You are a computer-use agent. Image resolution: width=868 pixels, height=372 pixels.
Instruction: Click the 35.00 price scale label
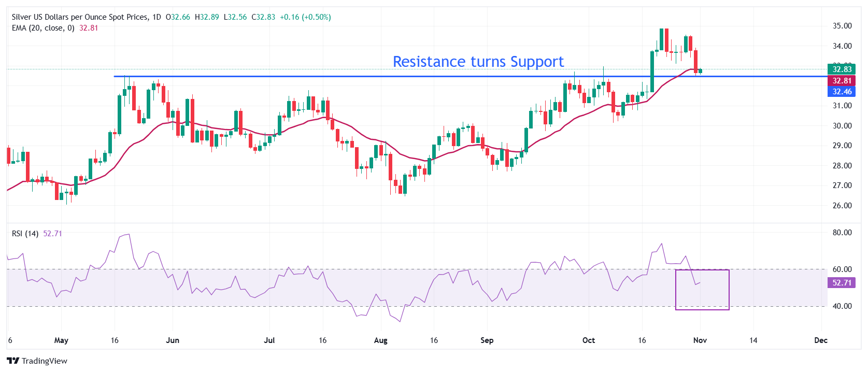(x=842, y=25)
